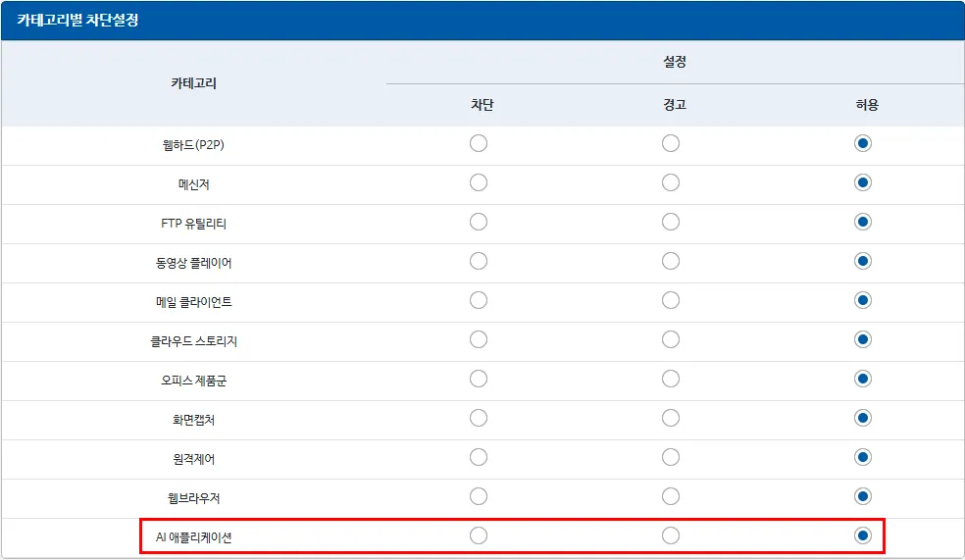The width and height of the screenshot is (965, 560).
Task: Set 메일 클라이언트 to 경고
Action: [671, 300]
